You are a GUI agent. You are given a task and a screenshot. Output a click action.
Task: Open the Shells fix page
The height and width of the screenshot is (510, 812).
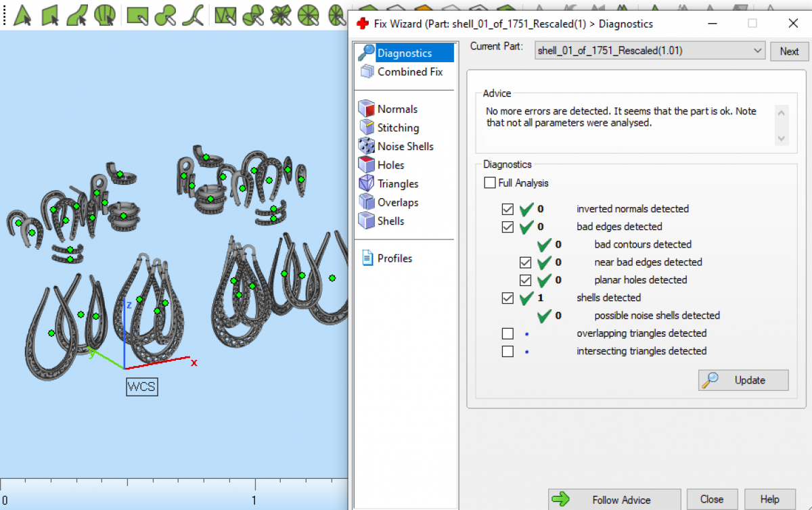coord(390,221)
